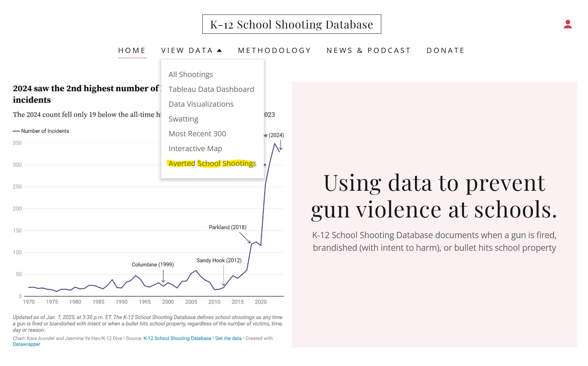Viewport: 588px width, 366px height.
Task: Open the Interactive Map entry
Action: (x=195, y=149)
